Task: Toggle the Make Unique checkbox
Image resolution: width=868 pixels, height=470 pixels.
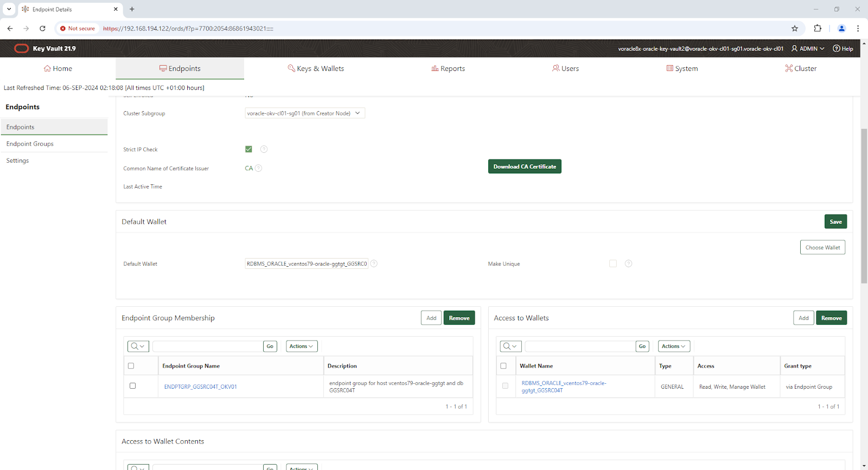Action: (x=613, y=263)
